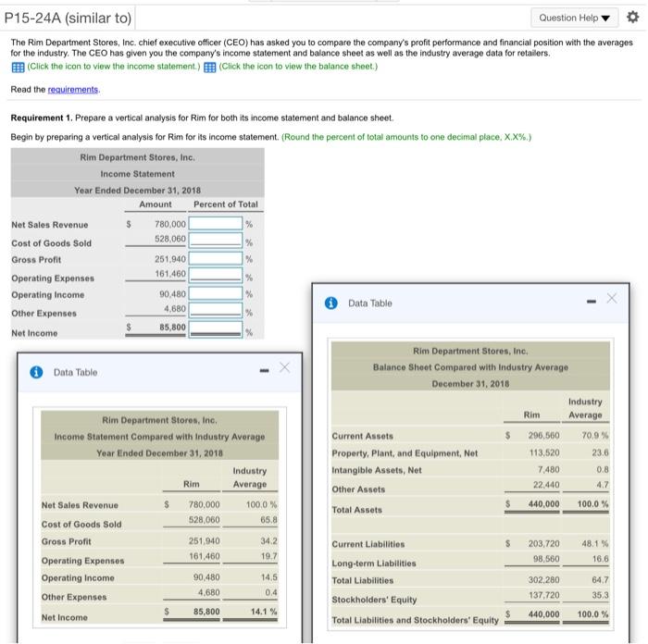Click industry average 48.1 % for Current Liabilities
648x644 pixels.
click(x=595, y=544)
